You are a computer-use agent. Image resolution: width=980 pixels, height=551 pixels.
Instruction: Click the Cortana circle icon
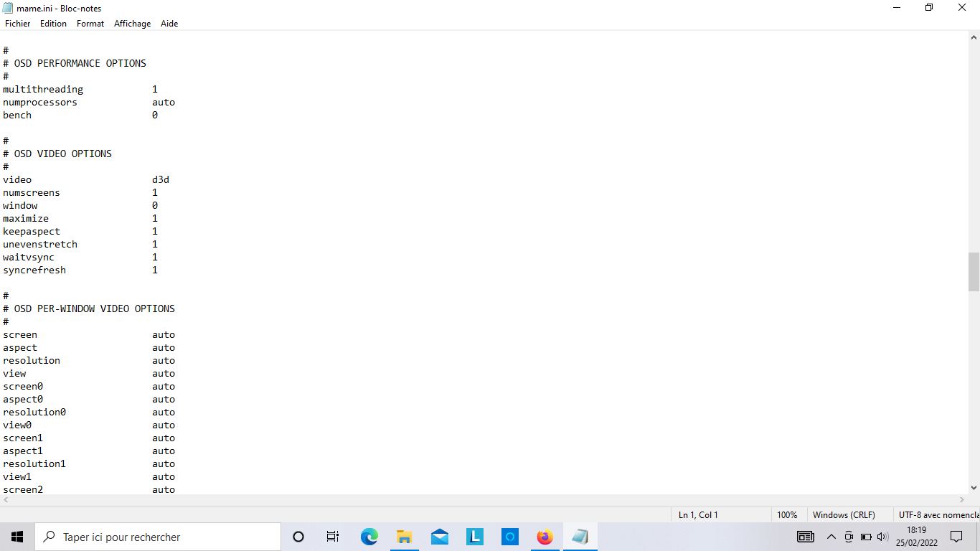click(x=298, y=537)
